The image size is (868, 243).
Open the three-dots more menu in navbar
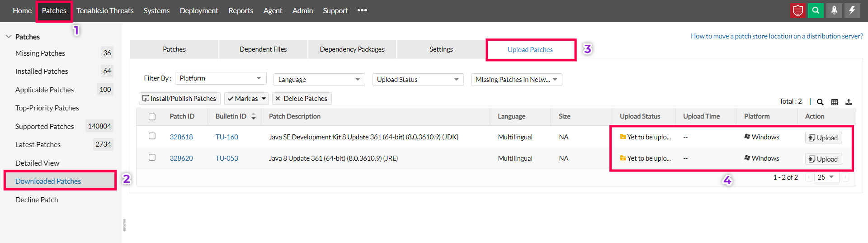tap(362, 10)
